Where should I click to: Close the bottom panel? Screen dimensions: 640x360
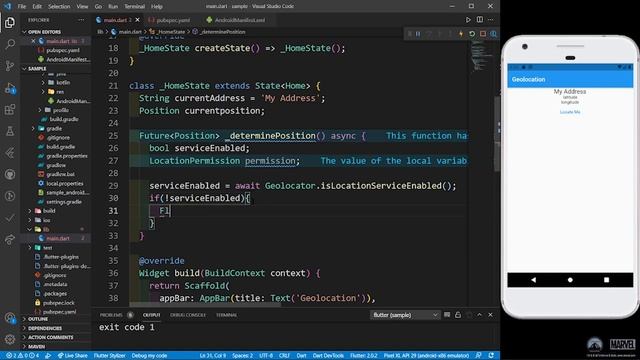click(491, 315)
